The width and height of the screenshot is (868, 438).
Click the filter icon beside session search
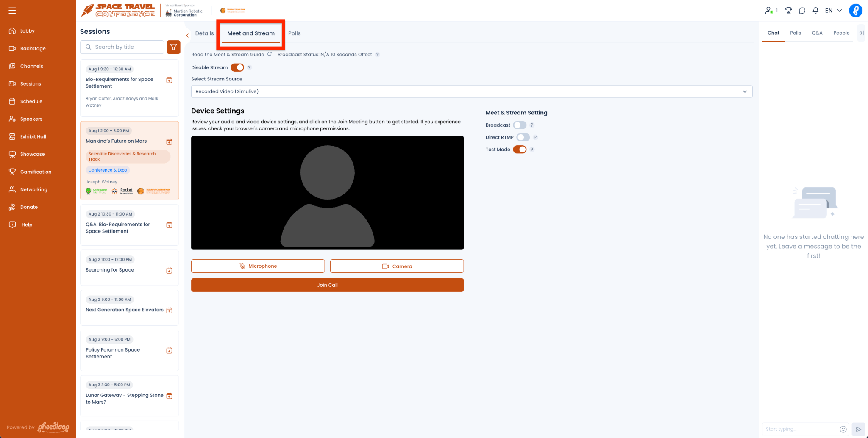click(174, 47)
